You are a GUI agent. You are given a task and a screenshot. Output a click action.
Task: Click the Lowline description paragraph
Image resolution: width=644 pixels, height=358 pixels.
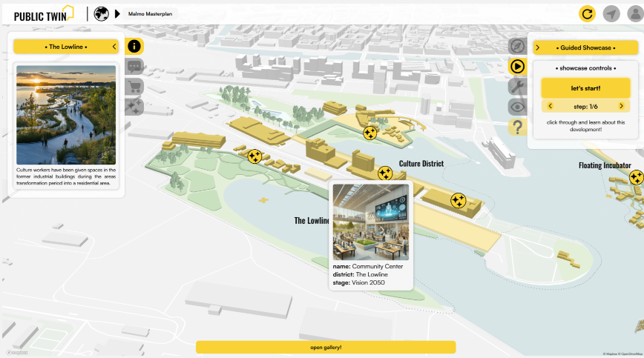click(x=66, y=176)
